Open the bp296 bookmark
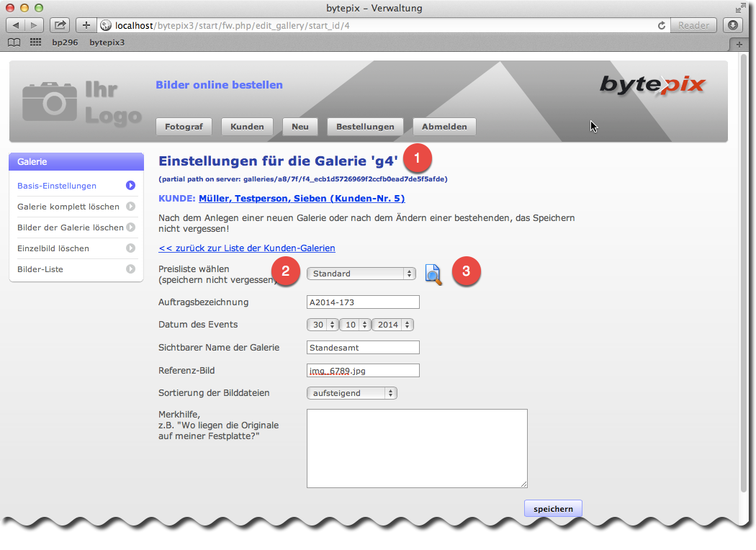Viewport: 756px width, 550px height. 65,42
